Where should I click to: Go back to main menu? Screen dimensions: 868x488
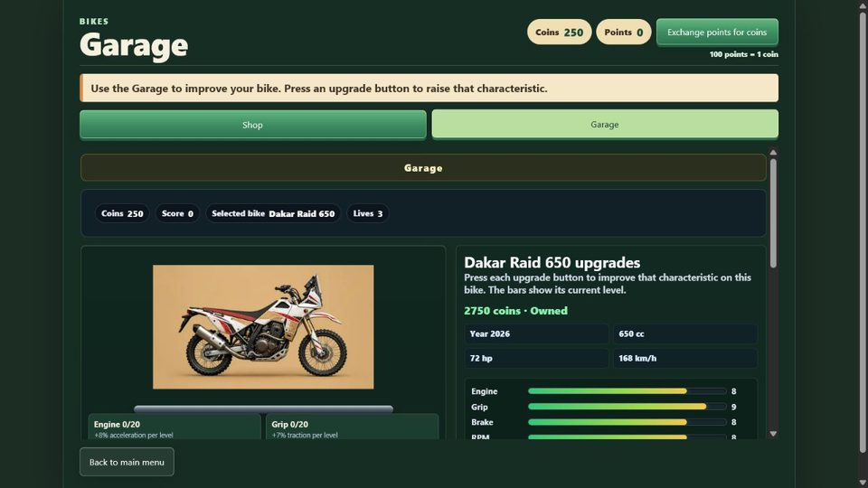127,462
